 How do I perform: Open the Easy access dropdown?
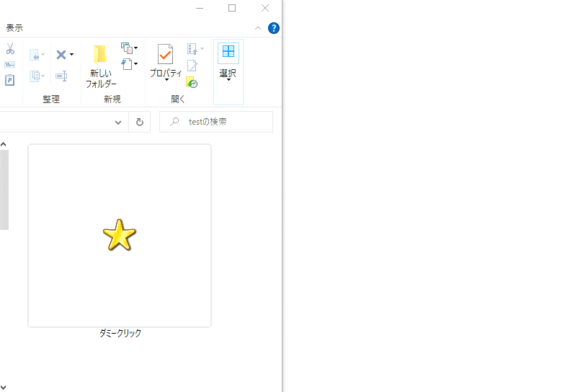[x=130, y=64]
